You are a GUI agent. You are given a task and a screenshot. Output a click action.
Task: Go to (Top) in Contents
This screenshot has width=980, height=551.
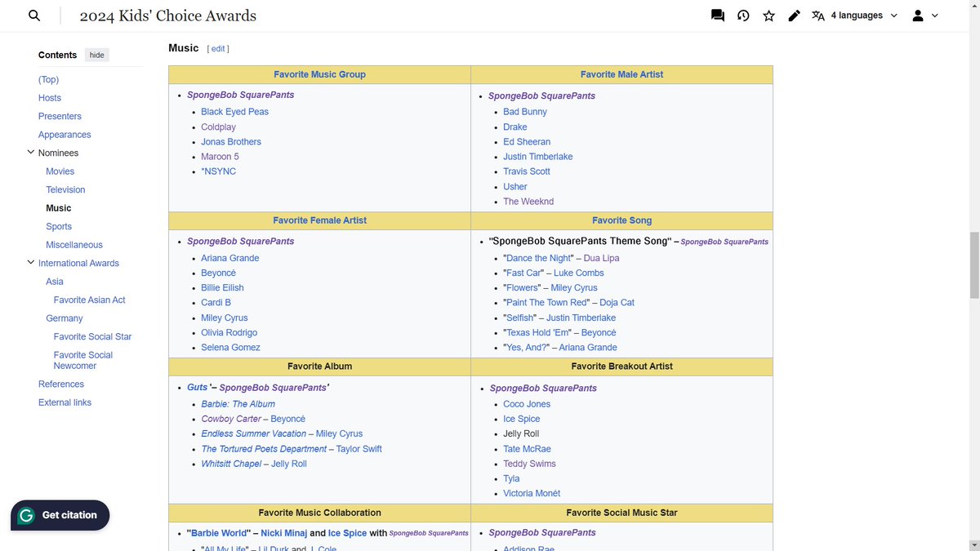coord(48,79)
